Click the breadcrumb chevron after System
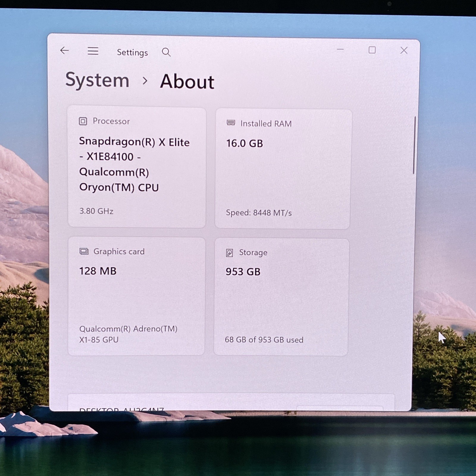476x476 pixels. click(145, 81)
